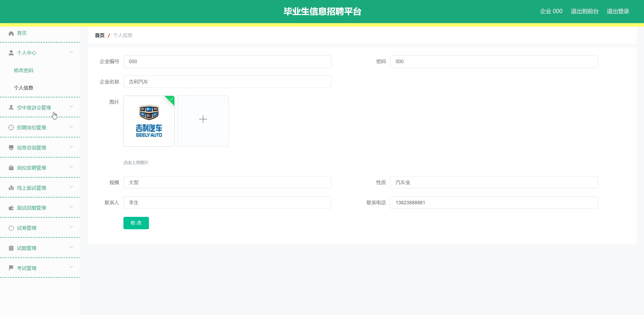The height and width of the screenshot is (315, 644).
Task: Click the clipboard icon beside 试题管理
Action: click(11, 248)
